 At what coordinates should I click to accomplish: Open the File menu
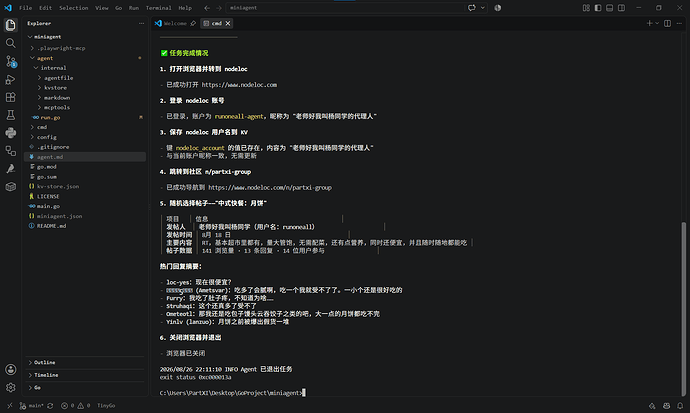tap(26, 8)
